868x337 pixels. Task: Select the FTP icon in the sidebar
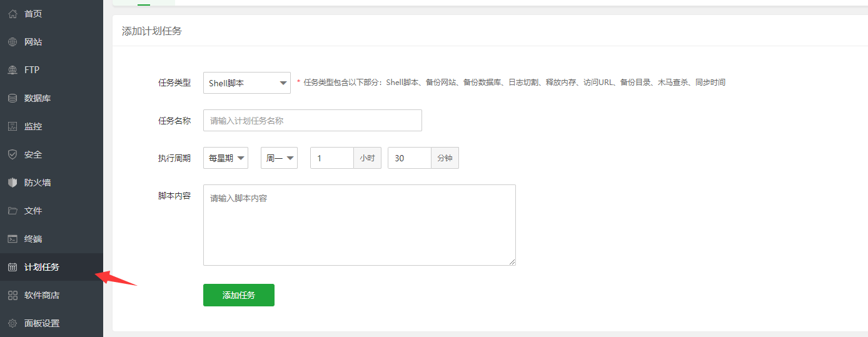[x=13, y=70]
